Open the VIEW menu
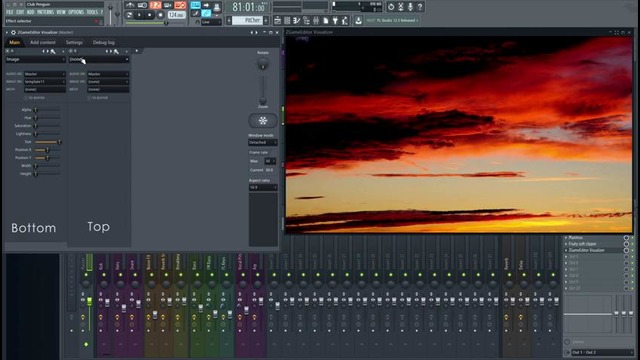640x360 pixels. point(61,12)
